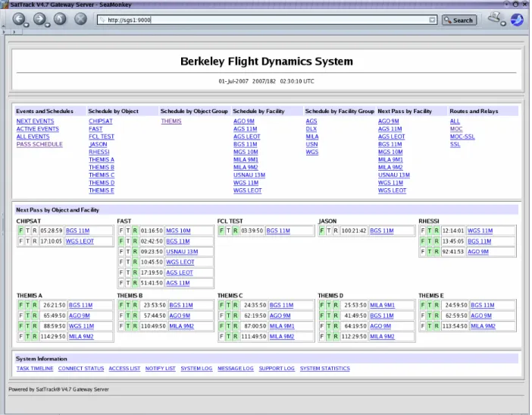The width and height of the screenshot is (532, 415).
Task: Go back with the browser Back arrow
Action: pyautogui.click(x=19, y=19)
